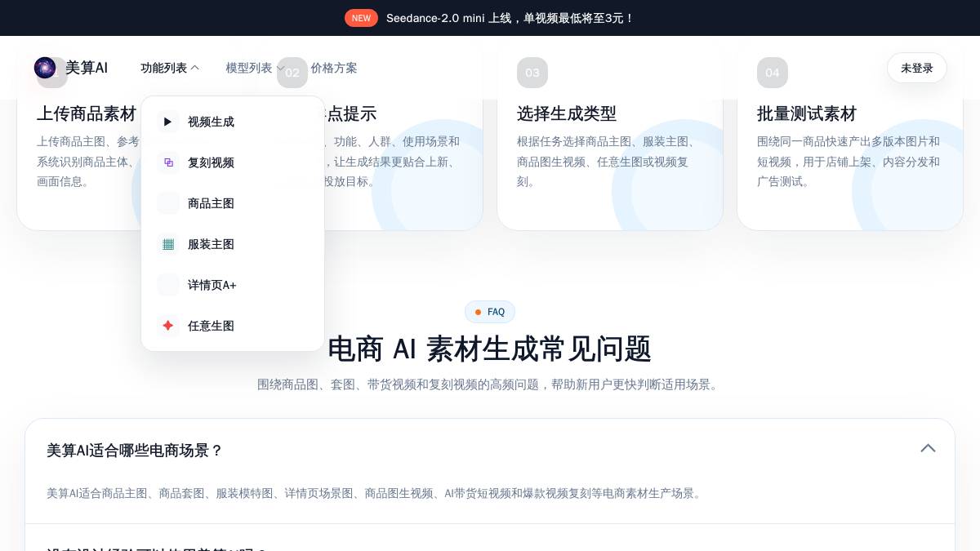
Task: Select 视频生成 from the menu
Action: tap(233, 122)
